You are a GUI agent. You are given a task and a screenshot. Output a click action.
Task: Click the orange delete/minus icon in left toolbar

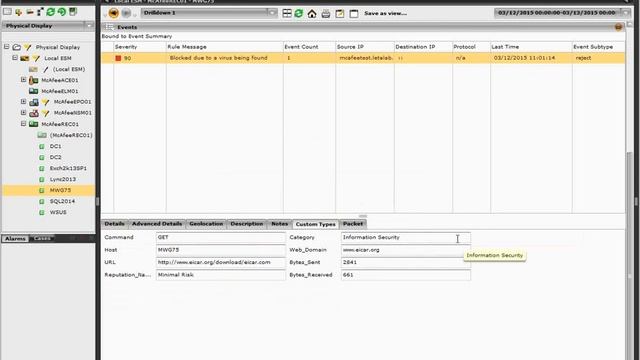click(30, 12)
